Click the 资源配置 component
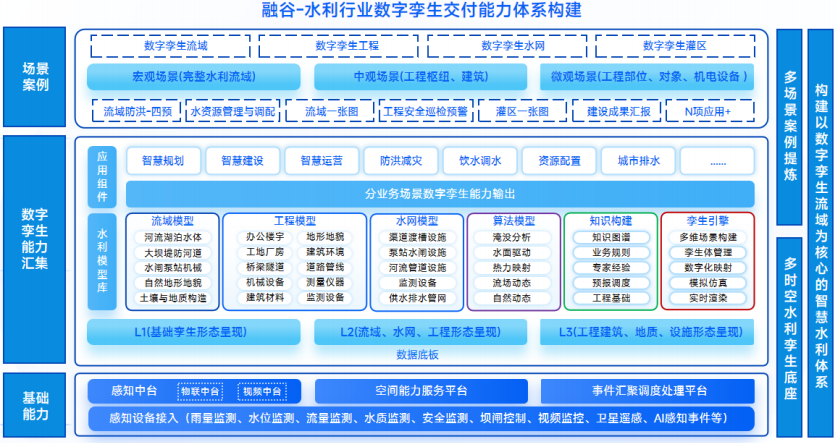This screenshot has height=443, width=837. pos(559,161)
